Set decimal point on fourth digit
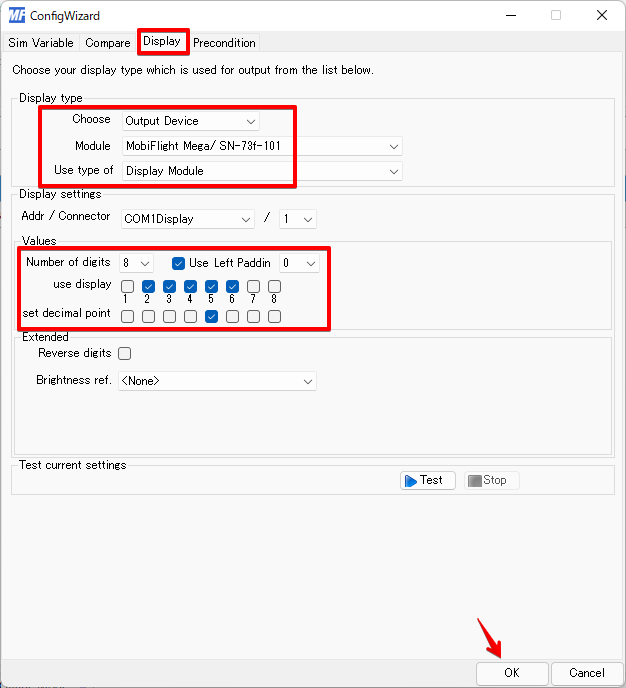This screenshot has height=688, width=626. pos(190,316)
